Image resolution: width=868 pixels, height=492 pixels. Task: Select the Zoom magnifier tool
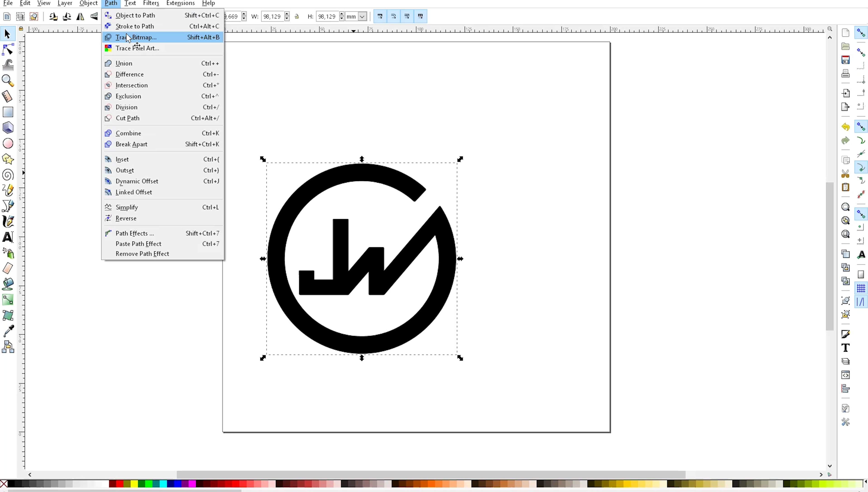pos(8,80)
